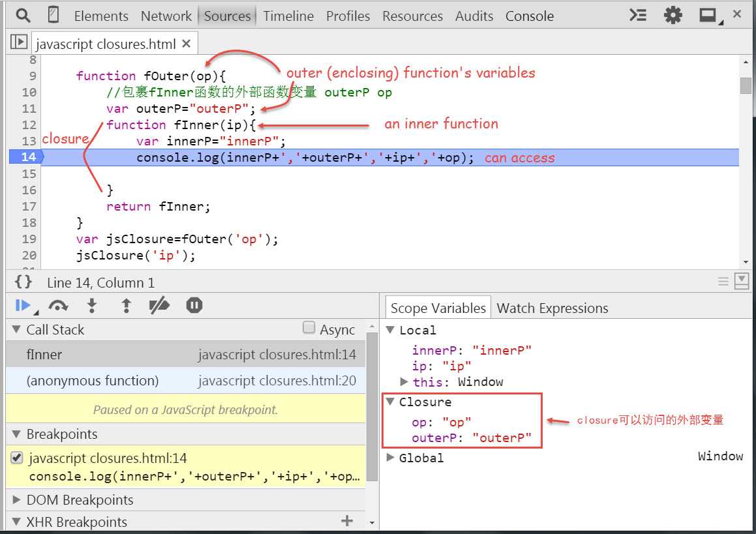Screen dimensions: 756x534
Task: Open the Console tab
Action: point(530,16)
